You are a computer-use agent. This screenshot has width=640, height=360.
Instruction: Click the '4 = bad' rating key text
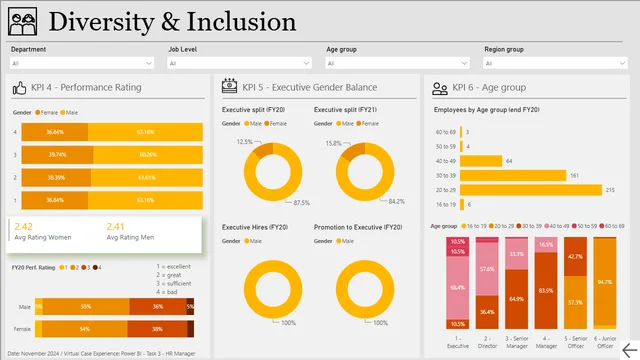tap(167, 292)
